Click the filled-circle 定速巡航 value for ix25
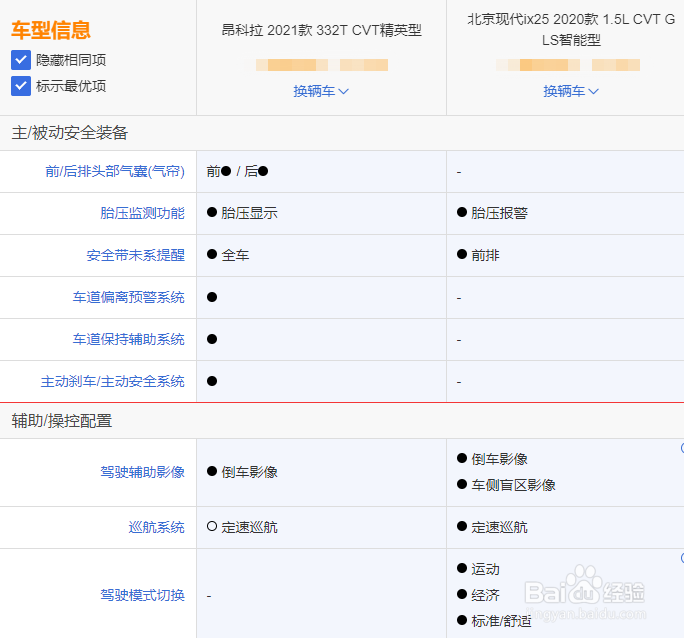684x638 pixels. (492, 527)
